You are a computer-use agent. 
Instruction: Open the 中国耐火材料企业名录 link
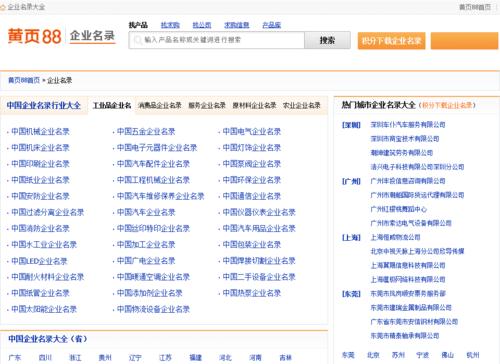click(x=48, y=277)
